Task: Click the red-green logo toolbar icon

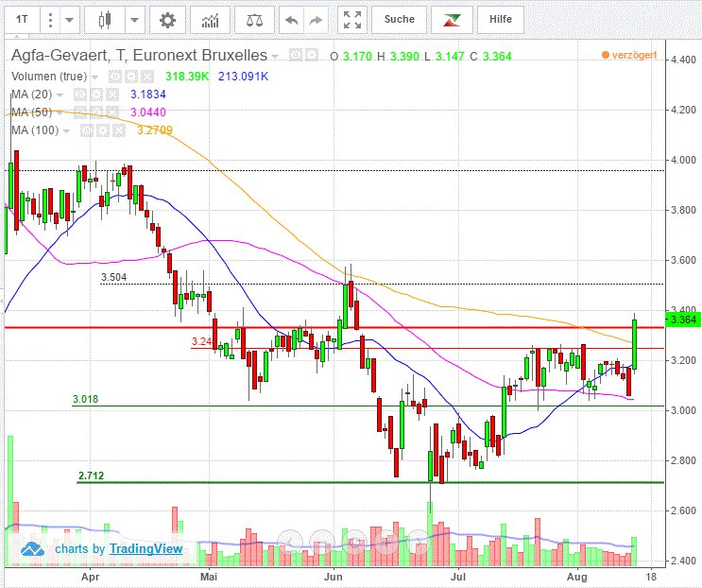Action: click(452, 20)
